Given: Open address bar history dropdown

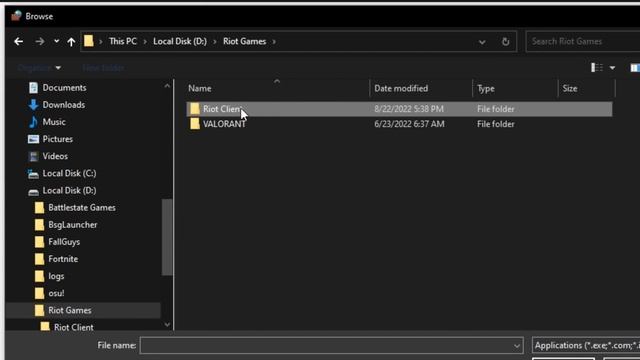Looking at the screenshot, I should [x=482, y=42].
